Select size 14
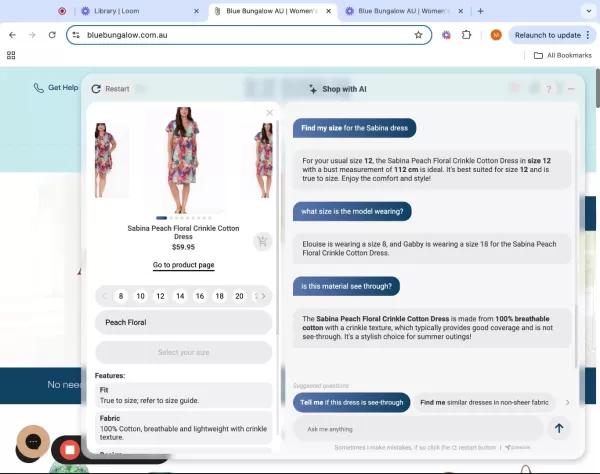The image size is (600, 474). click(180, 296)
